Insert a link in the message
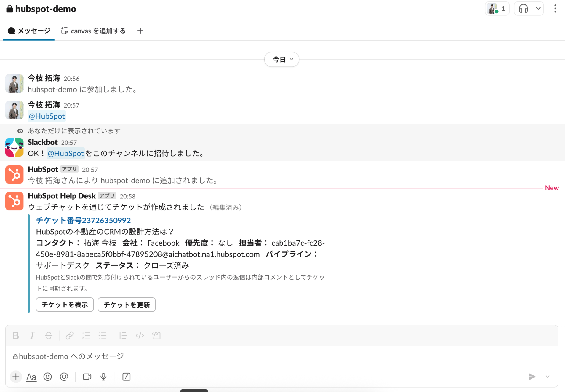This screenshot has width=565, height=392. coord(70,335)
